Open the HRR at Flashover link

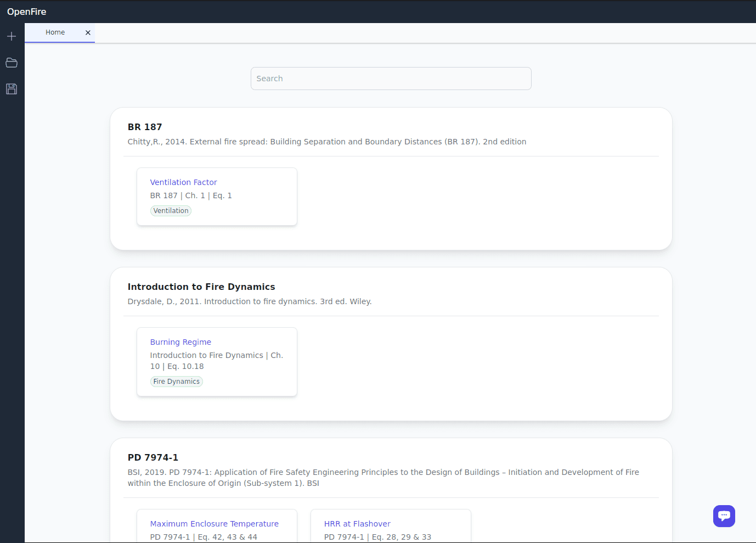357,524
